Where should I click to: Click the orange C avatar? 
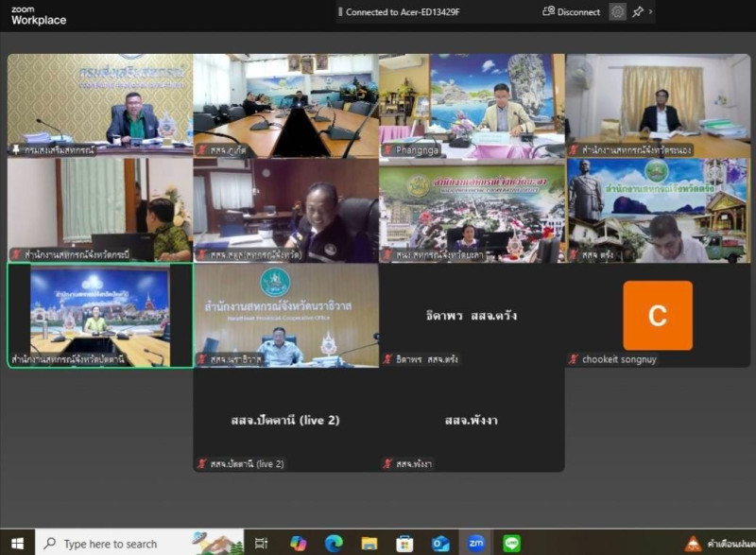(658, 316)
